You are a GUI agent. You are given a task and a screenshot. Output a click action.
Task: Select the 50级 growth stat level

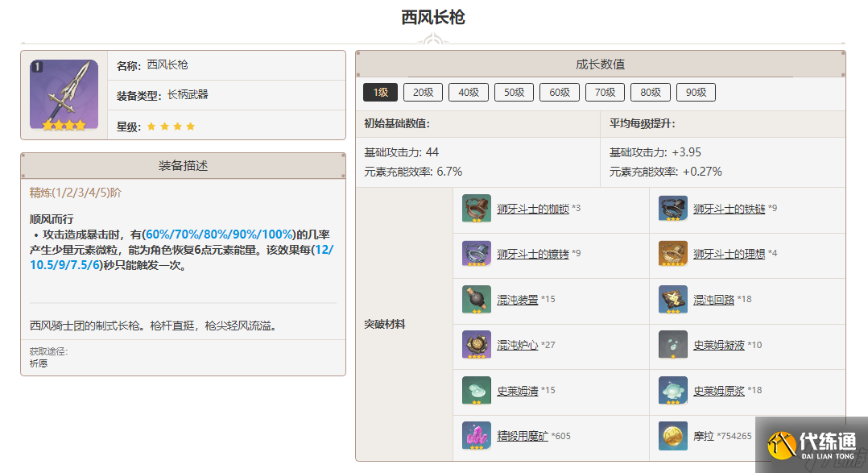pos(514,92)
